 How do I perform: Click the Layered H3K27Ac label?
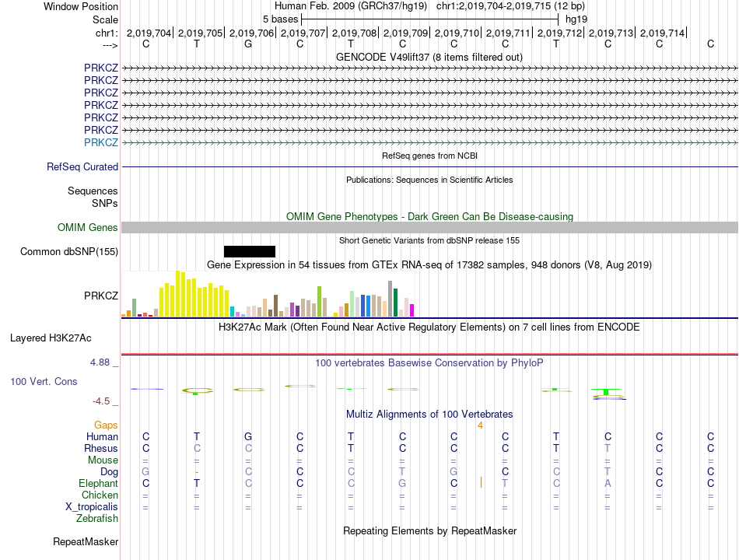[51, 338]
